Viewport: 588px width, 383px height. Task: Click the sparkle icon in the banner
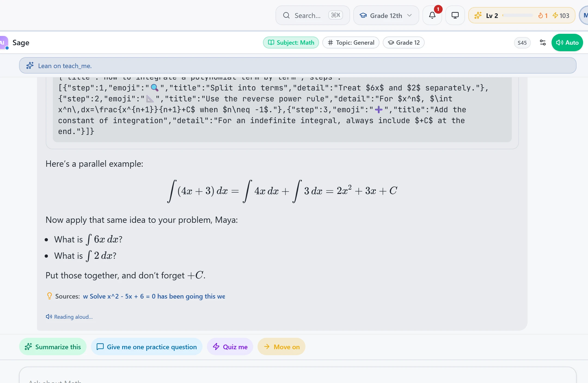coord(30,66)
